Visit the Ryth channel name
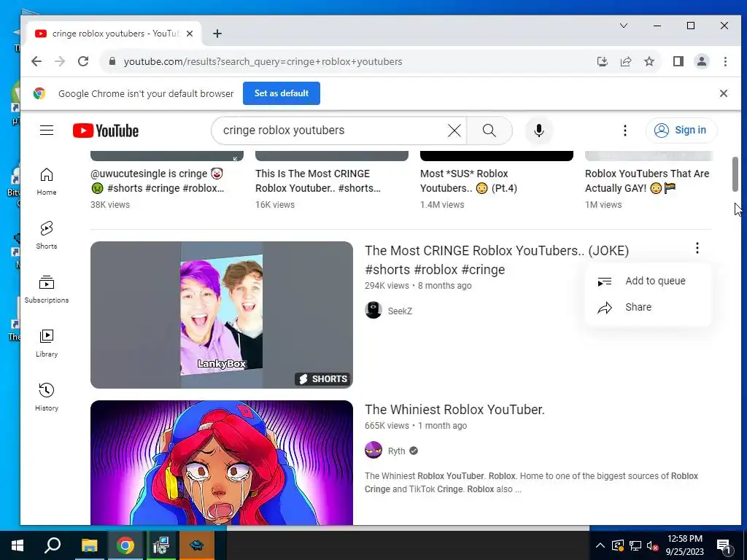 396,451
